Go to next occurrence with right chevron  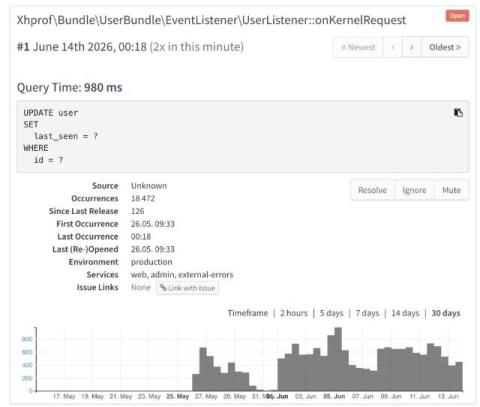point(412,47)
